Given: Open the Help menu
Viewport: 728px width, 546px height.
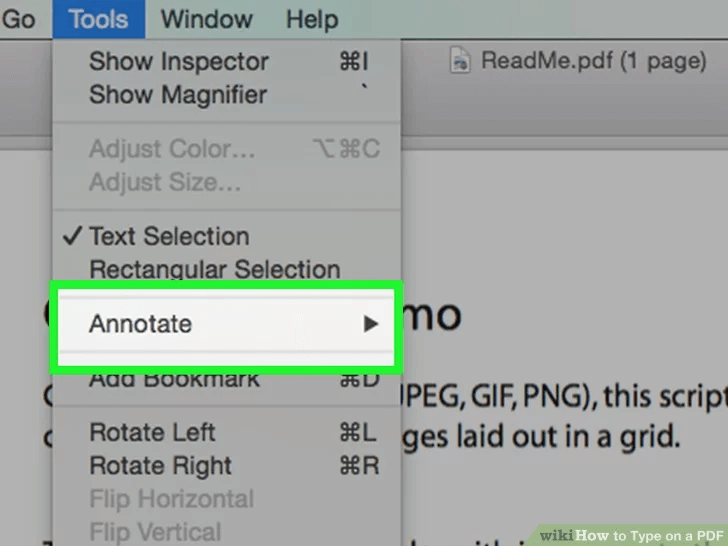Looking at the screenshot, I should click(x=312, y=20).
